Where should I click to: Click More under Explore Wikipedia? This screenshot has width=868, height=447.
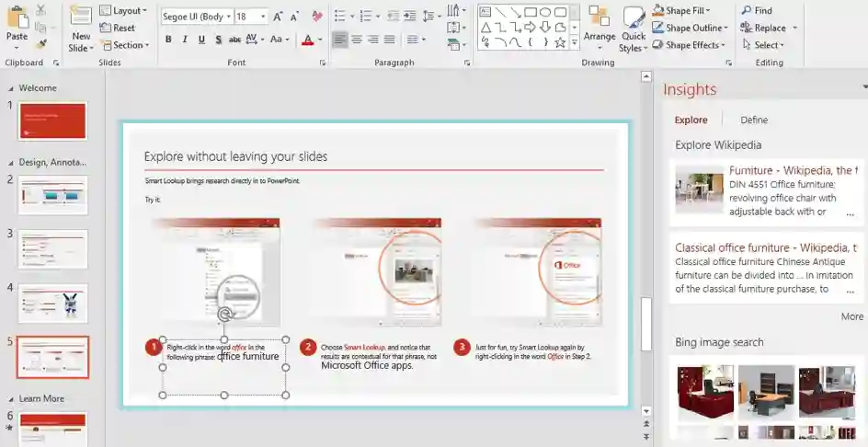point(852,316)
